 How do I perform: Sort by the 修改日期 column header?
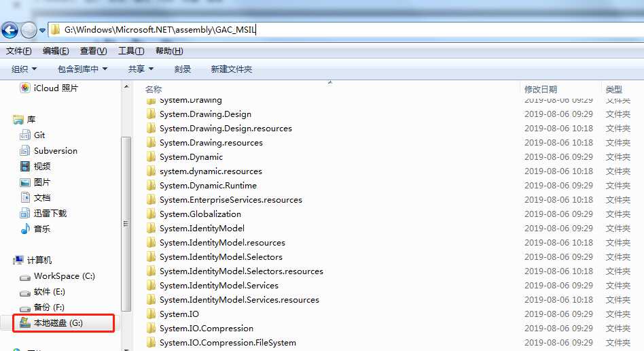click(x=541, y=89)
